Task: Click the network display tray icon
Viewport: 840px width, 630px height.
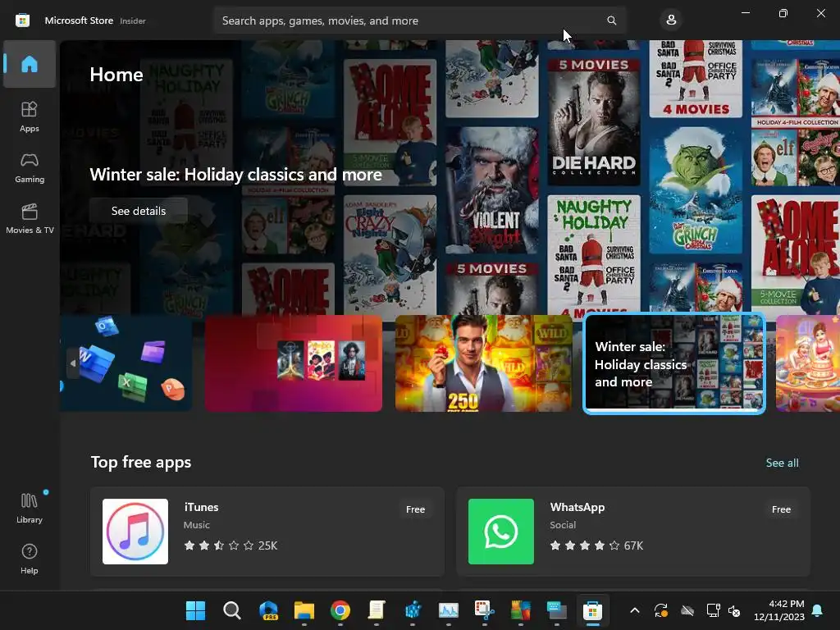Action: [713, 610]
